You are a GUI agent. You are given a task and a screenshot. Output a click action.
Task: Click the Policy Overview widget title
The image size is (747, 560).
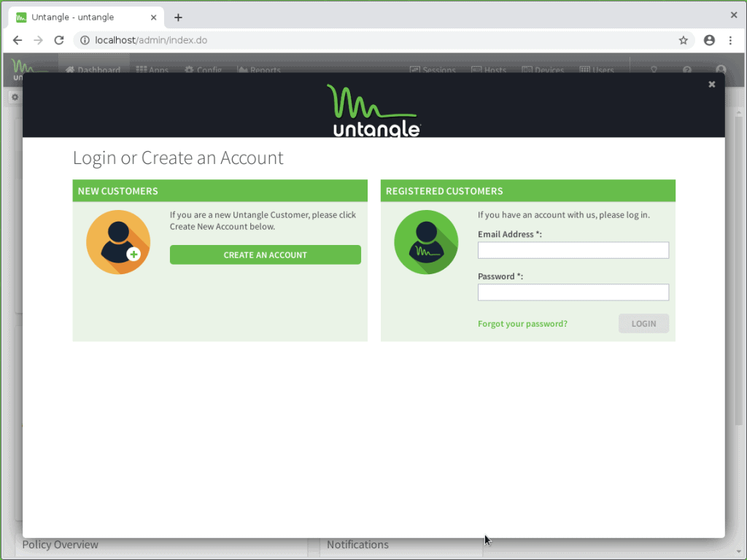[60, 544]
